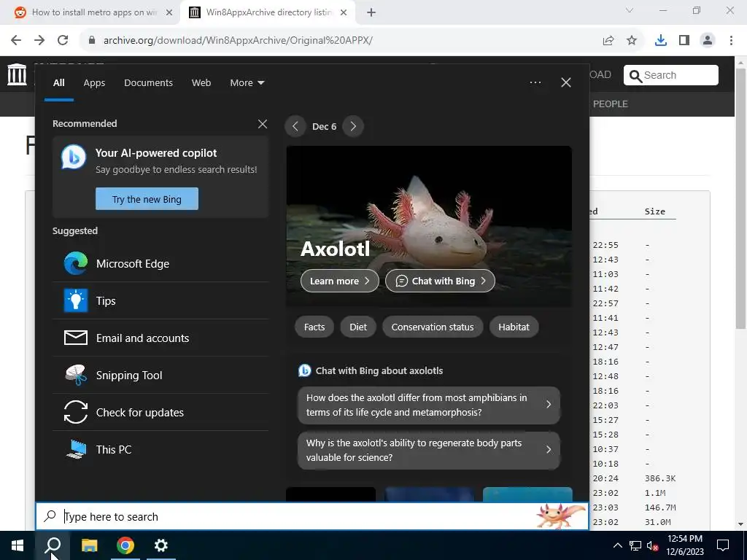The image size is (747, 560).
Task: Click the taskbar clock 12:54 PM
Action: pyautogui.click(x=684, y=539)
